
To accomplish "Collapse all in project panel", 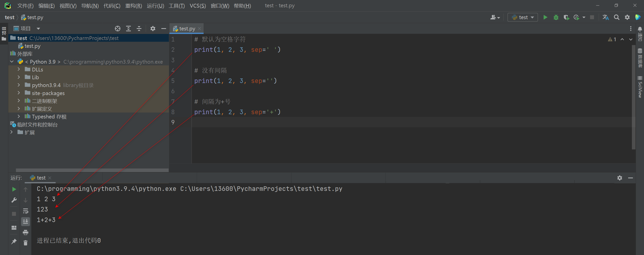I will [139, 29].
